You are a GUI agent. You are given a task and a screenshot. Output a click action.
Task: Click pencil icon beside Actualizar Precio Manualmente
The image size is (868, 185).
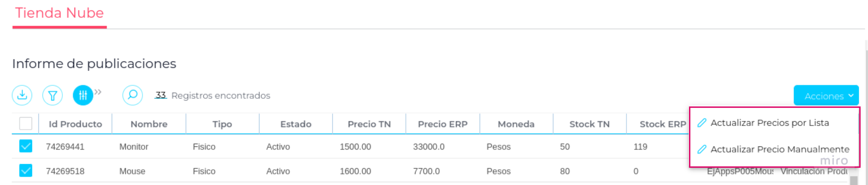tap(701, 149)
